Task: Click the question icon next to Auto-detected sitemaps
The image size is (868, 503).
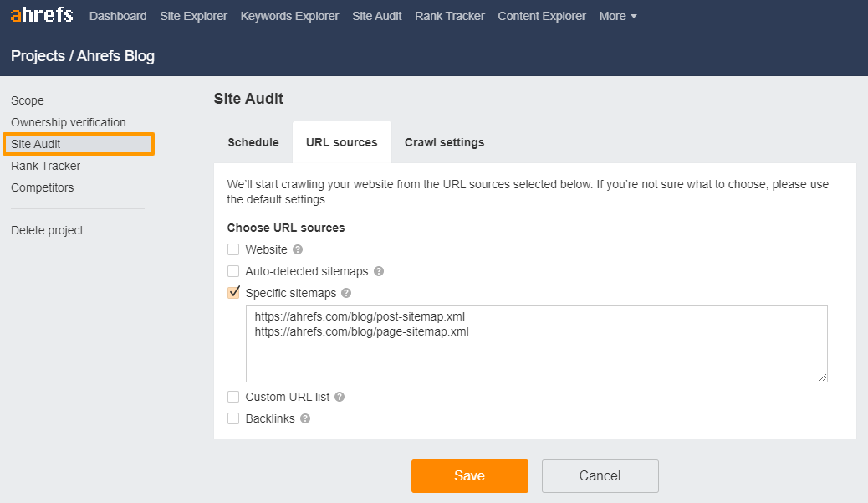Action: 378,271
